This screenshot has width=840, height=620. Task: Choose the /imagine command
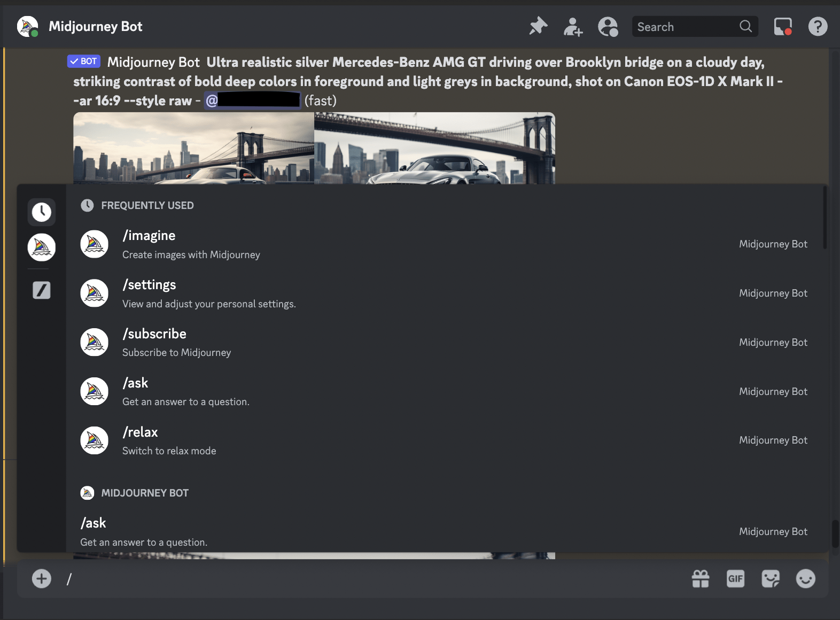pyautogui.click(x=447, y=244)
